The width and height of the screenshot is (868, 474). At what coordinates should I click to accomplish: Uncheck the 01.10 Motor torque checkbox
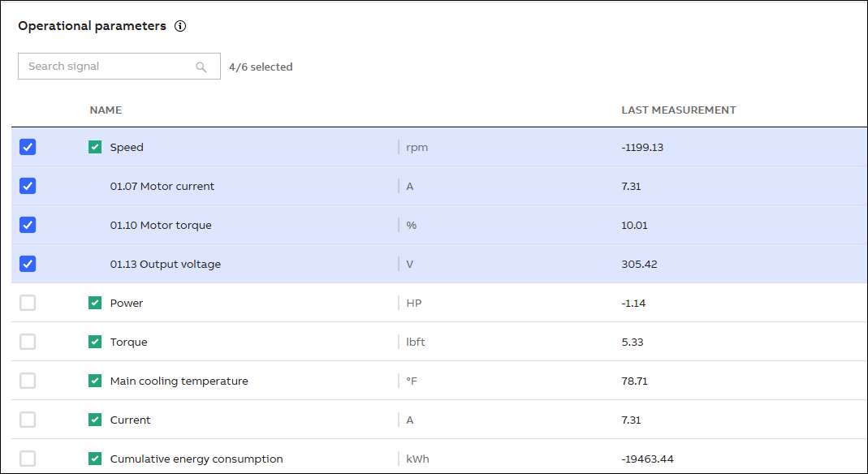(x=28, y=225)
